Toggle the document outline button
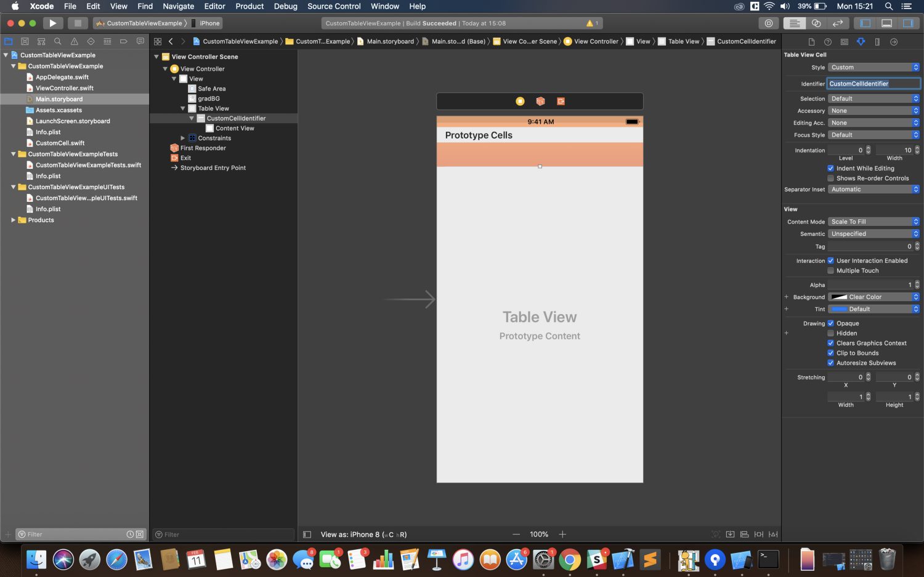924x577 pixels. (x=307, y=535)
